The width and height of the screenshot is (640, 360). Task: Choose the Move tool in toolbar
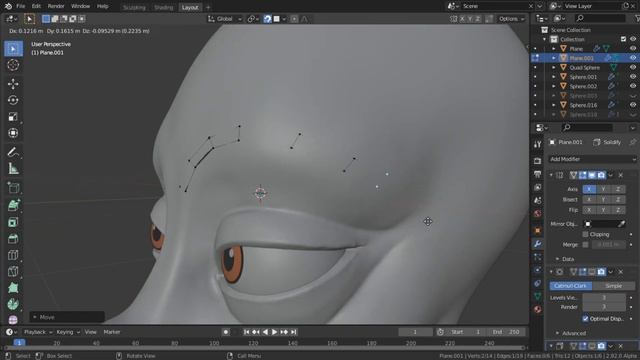tap(13, 84)
